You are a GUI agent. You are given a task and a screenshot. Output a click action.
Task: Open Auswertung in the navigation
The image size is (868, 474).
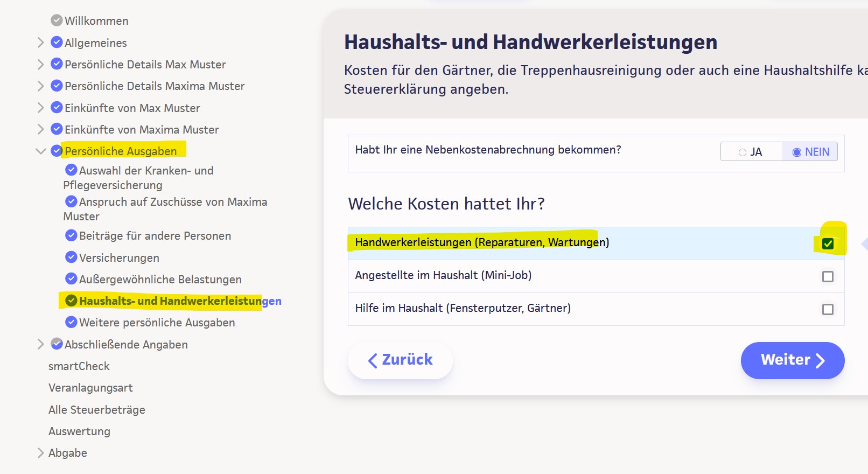[x=79, y=431]
